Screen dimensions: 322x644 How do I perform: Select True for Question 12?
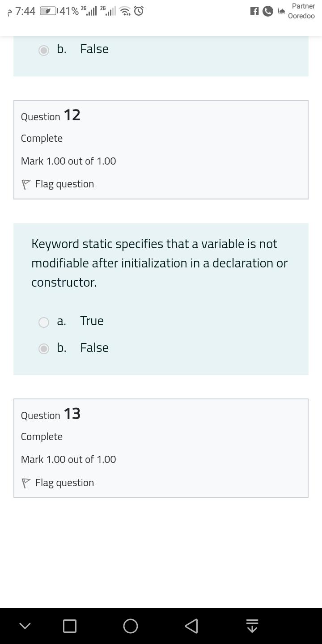coord(44,322)
